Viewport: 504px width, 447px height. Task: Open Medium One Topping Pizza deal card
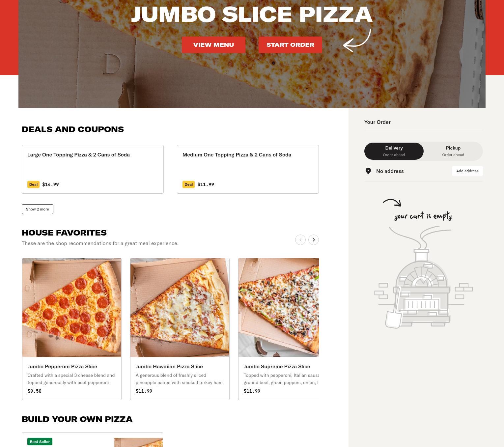[x=248, y=169]
